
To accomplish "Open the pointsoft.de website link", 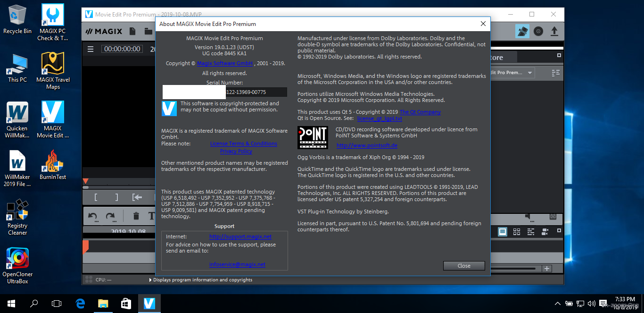I will tap(367, 145).
